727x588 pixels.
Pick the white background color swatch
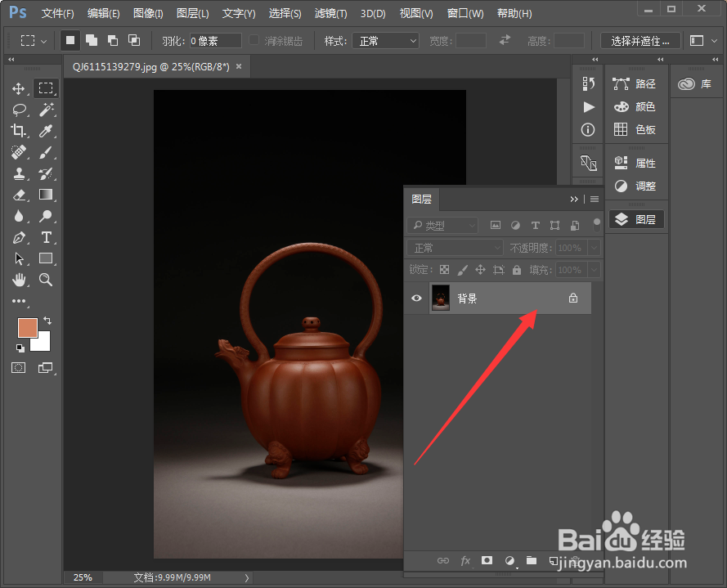pos(43,343)
